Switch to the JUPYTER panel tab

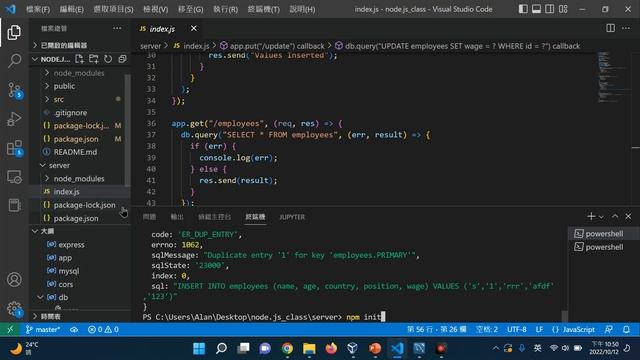(292, 217)
